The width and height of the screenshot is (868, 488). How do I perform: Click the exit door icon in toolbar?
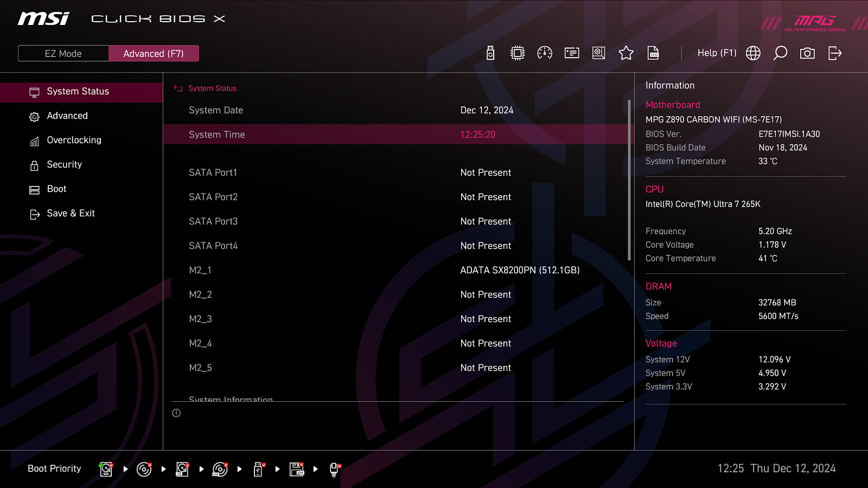(x=835, y=53)
